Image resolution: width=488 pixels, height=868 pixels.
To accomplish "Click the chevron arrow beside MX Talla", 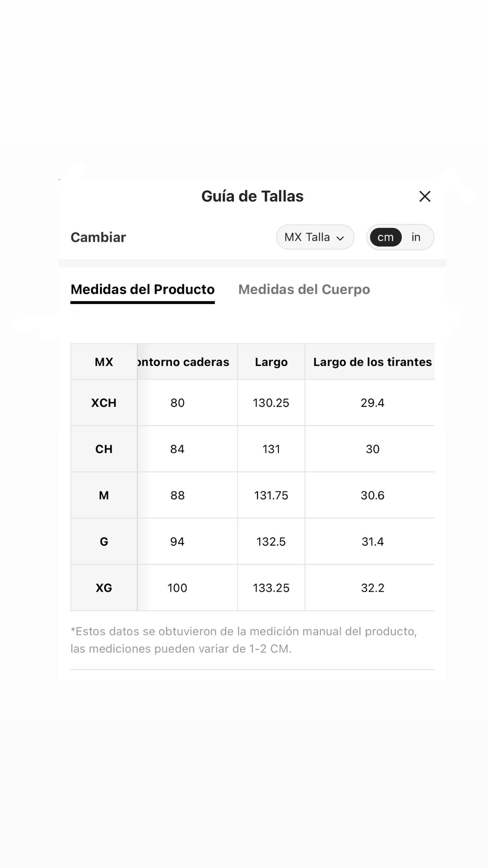I will [340, 238].
